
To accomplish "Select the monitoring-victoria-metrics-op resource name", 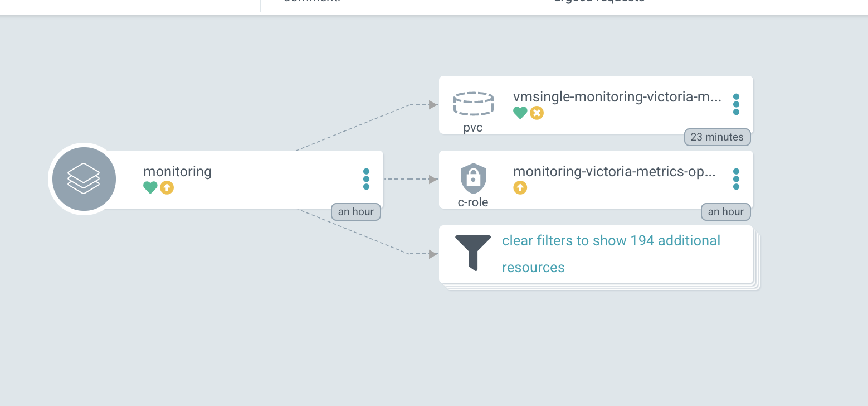I will tap(615, 171).
